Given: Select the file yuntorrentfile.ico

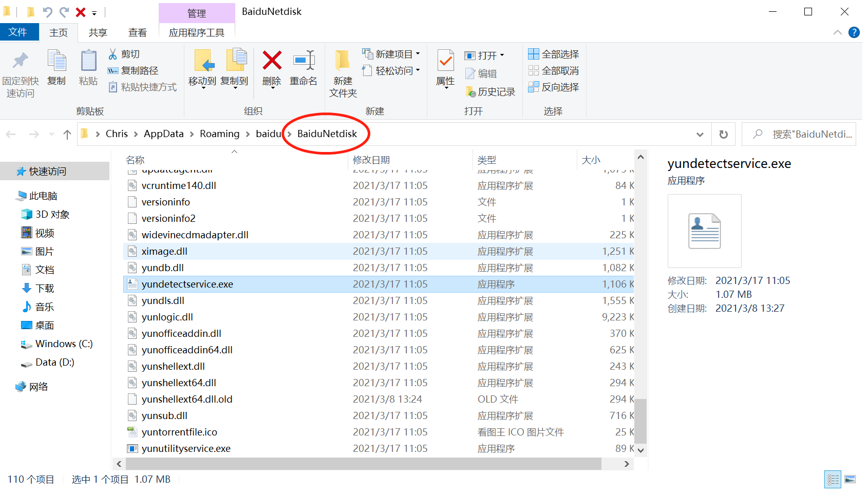Looking at the screenshot, I should click(x=179, y=432).
